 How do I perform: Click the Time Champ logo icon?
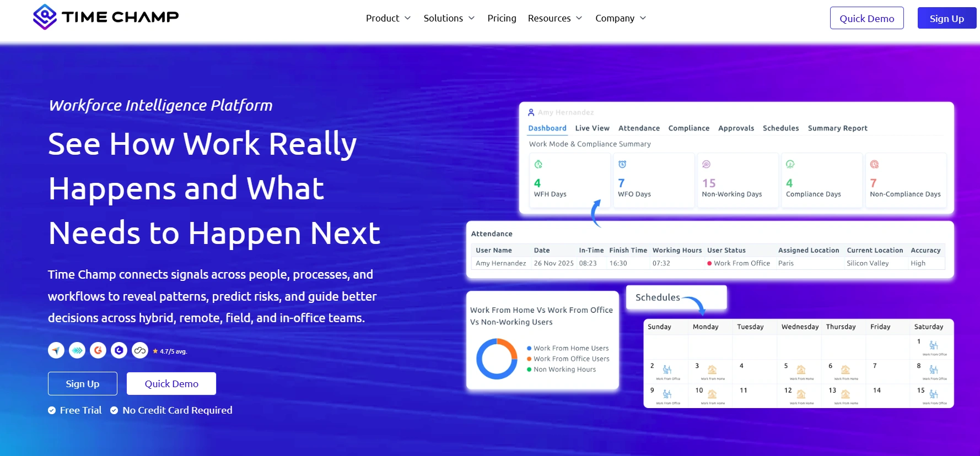coord(45,17)
